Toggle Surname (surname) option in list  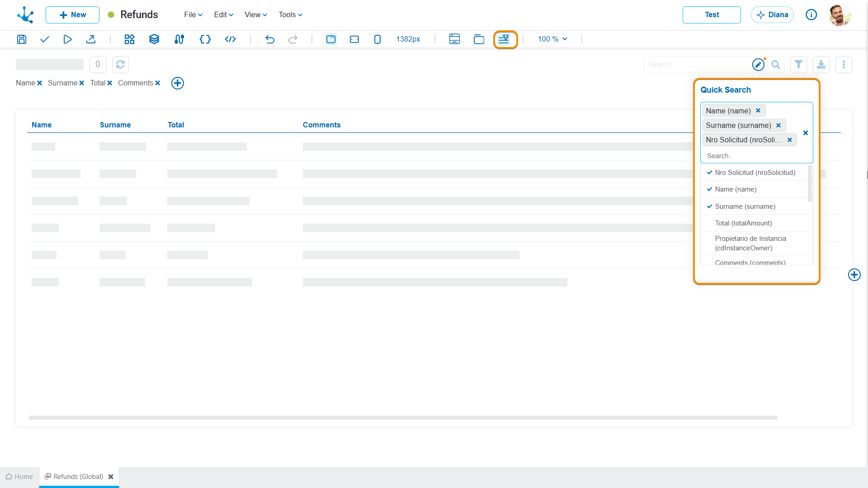754,206
